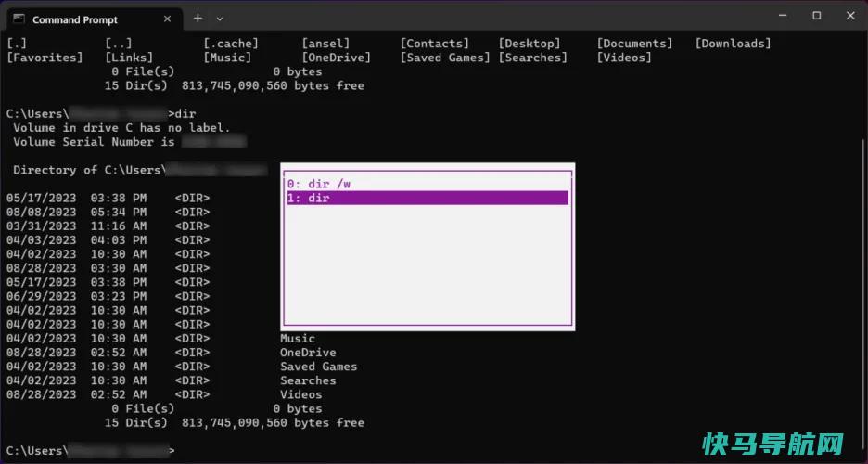
Task: Click the [Documents] folder text
Action: (634, 44)
